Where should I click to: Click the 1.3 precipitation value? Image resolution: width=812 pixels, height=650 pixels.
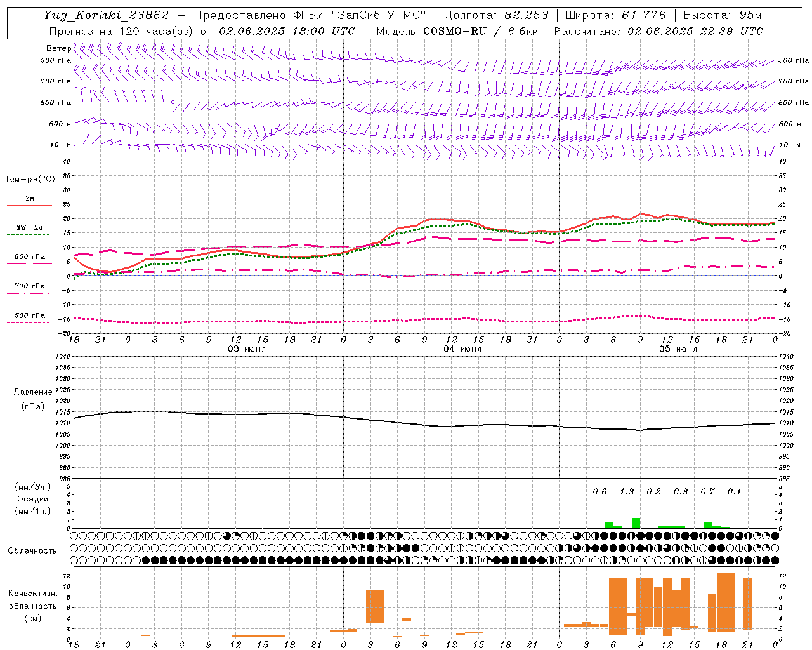(627, 492)
